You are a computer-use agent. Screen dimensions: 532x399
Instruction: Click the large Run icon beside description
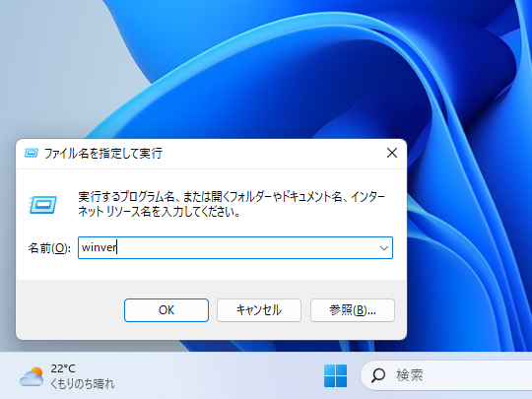click(x=42, y=205)
